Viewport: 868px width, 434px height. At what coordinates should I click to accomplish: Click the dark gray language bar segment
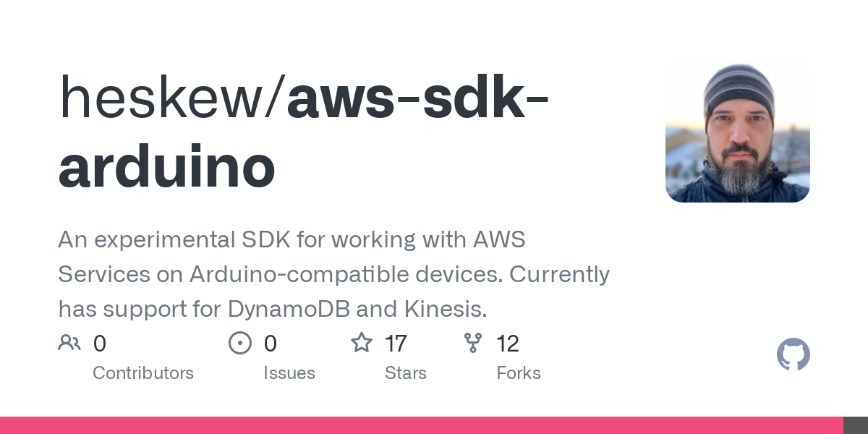856,425
